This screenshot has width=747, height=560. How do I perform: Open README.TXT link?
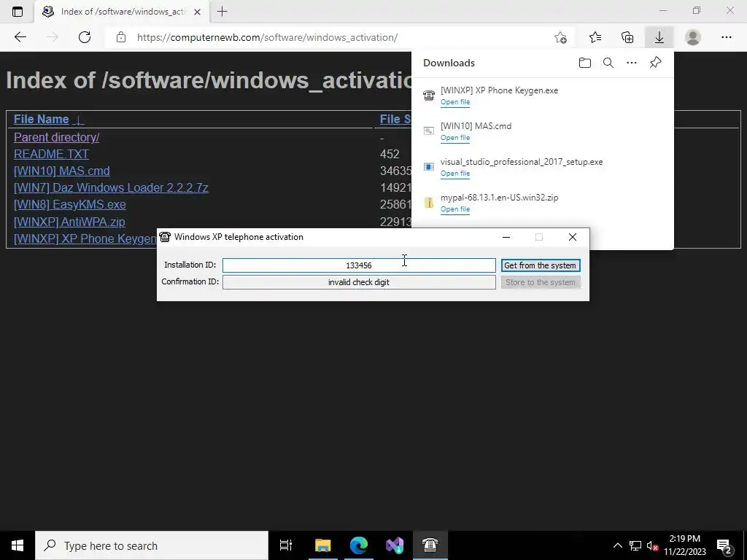click(x=51, y=154)
